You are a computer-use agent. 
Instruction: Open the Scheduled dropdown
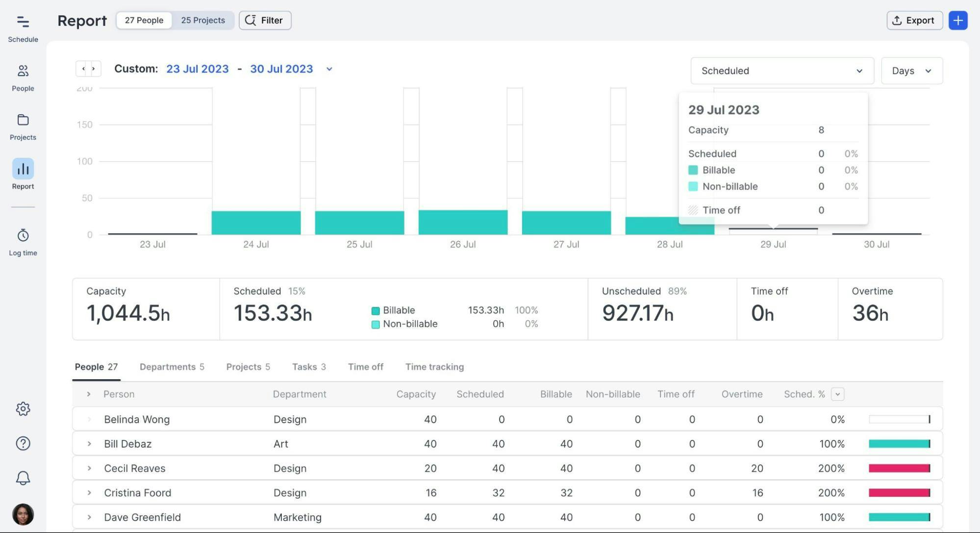[781, 71]
